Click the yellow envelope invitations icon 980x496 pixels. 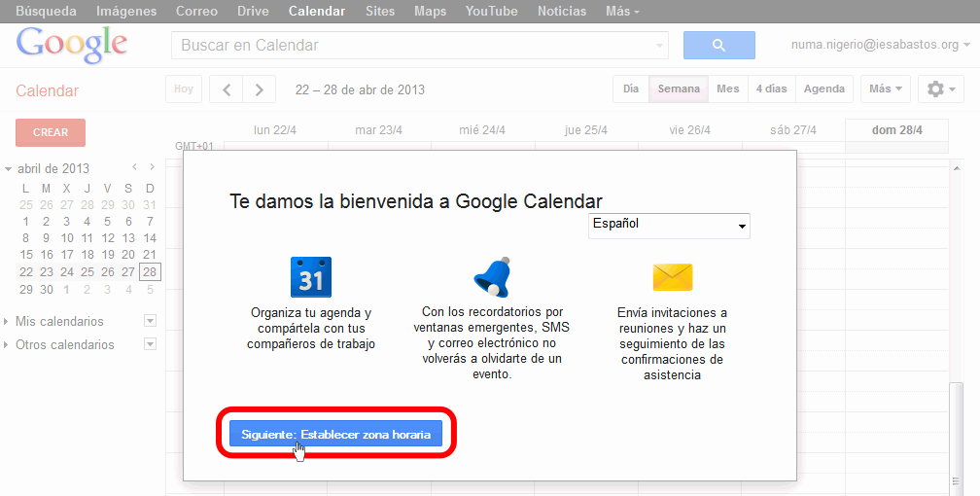point(673,277)
